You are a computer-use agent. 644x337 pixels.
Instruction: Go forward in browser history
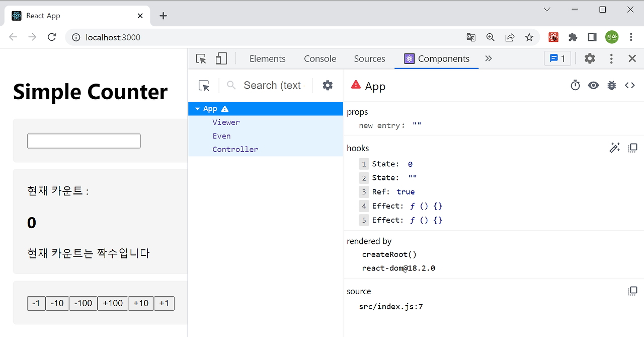(x=32, y=37)
